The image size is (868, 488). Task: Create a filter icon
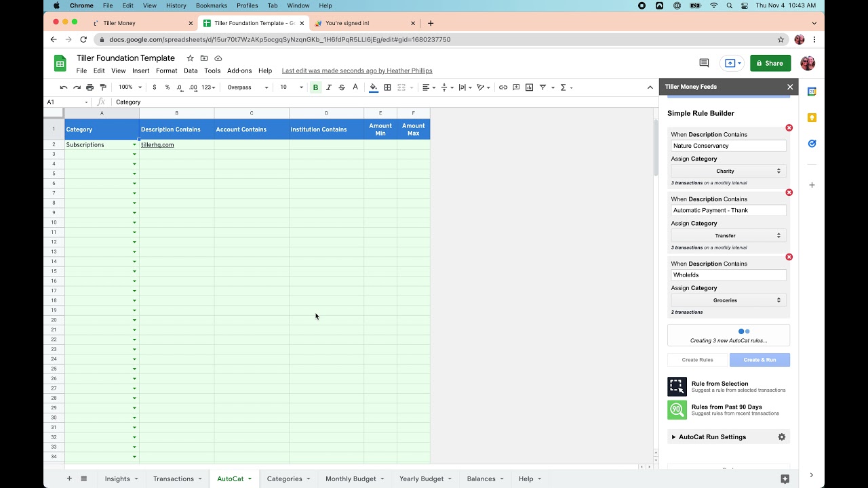point(542,87)
